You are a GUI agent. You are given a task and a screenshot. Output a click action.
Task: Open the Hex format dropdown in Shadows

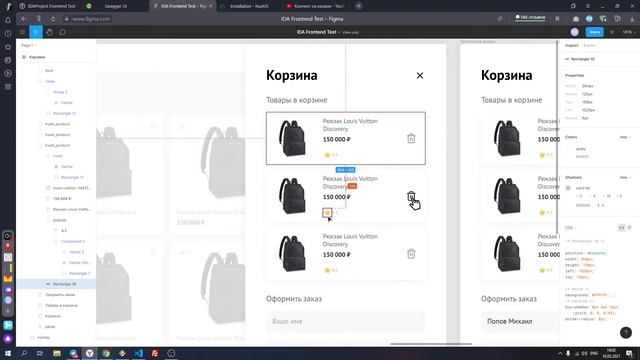[625, 178]
